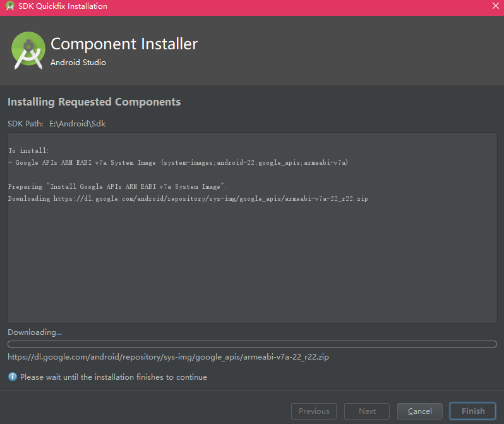The height and width of the screenshot is (424, 504).
Task: Click the blue info icon near wait message
Action: (x=12, y=377)
